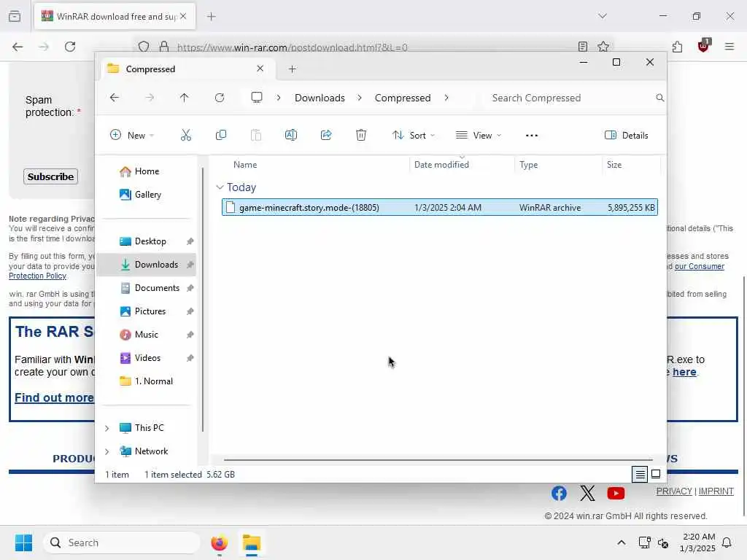The image size is (747, 560).
Task: Click the Paste icon in Explorer toolbar
Action: pos(256,135)
